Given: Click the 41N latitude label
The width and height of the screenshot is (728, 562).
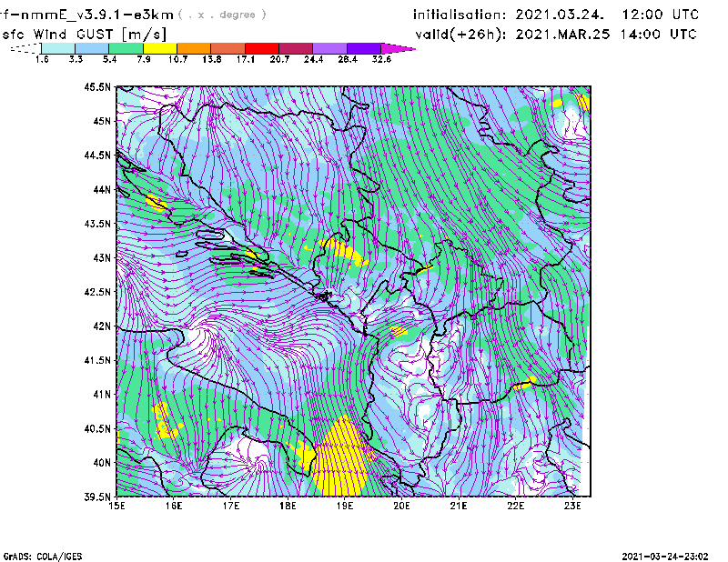Looking at the screenshot, I should (x=102, y=395).
